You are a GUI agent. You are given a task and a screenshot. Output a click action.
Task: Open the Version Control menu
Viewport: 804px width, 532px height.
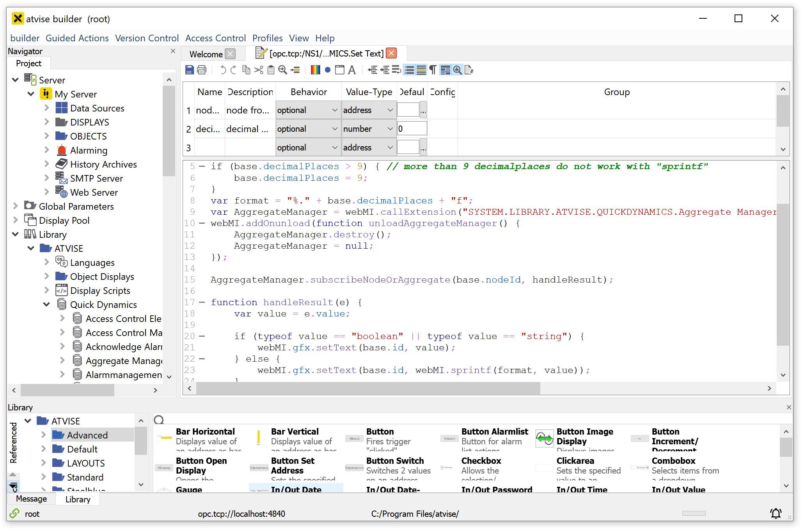(147, 38)
